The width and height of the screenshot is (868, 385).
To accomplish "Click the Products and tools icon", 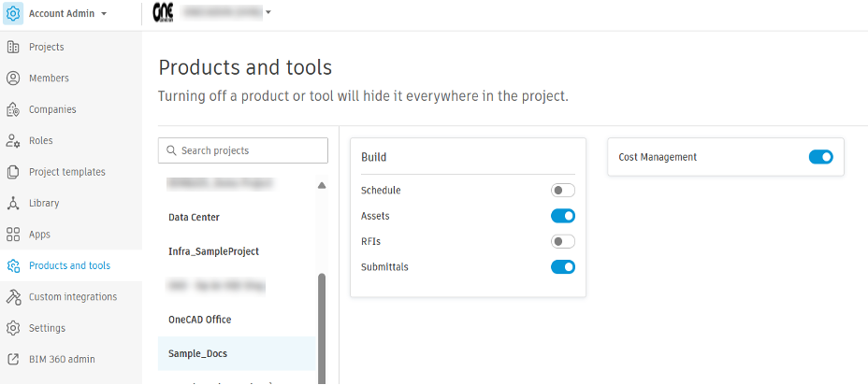I will pyautogui.click(x=13, y=265).
